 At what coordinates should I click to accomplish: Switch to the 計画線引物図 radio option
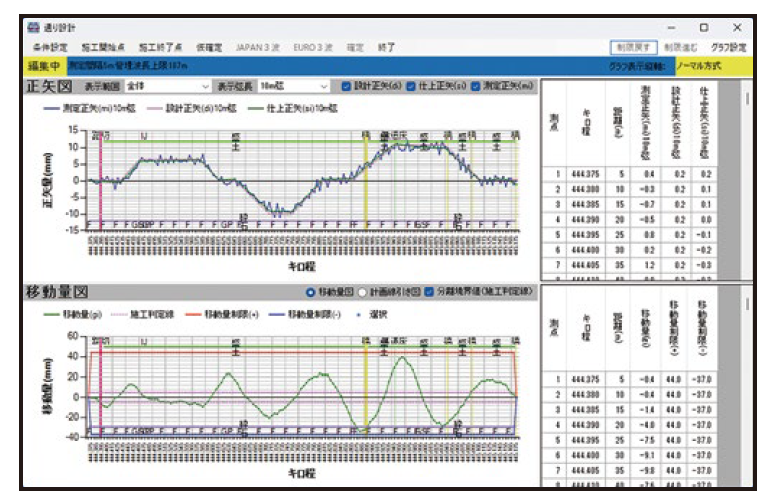pos(361,292)
